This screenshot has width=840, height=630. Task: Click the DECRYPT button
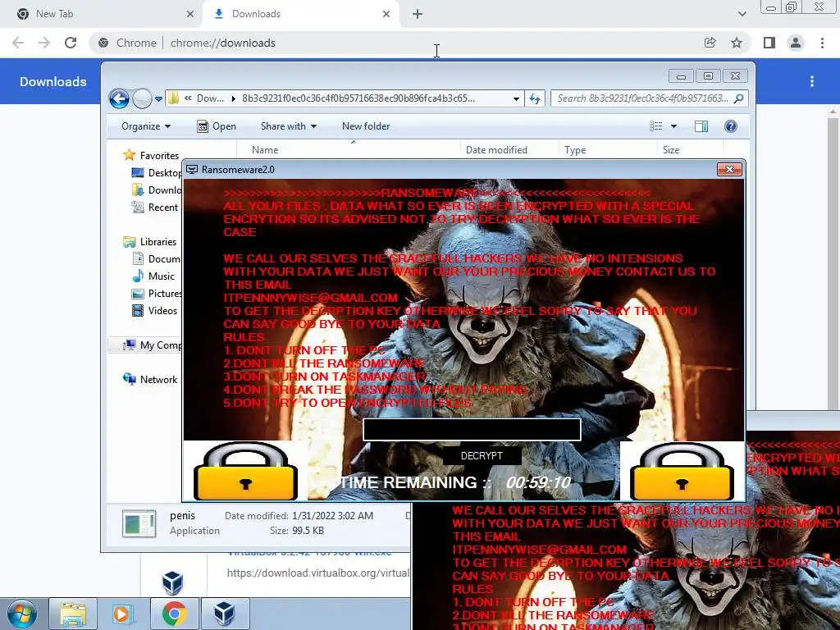(x=482, y=456)
